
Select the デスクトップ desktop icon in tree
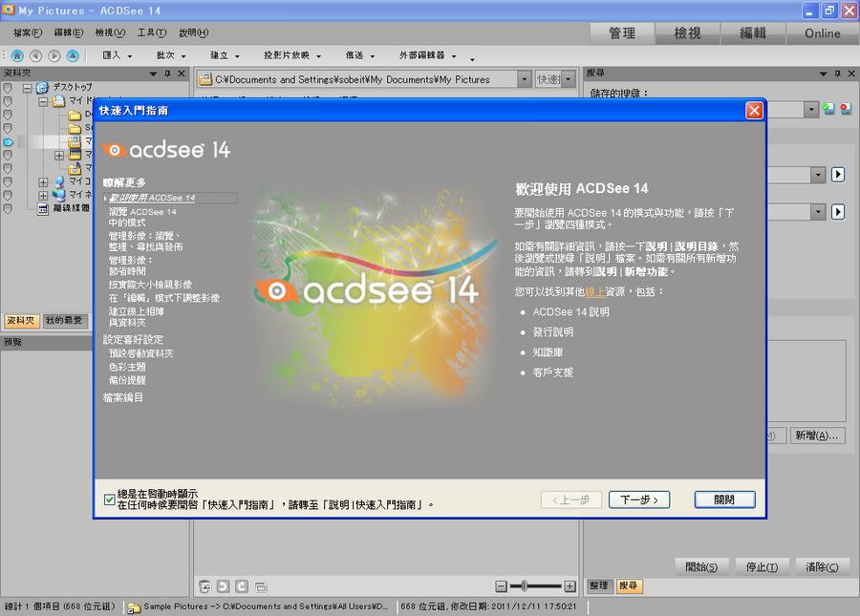[x=42, y=88]
